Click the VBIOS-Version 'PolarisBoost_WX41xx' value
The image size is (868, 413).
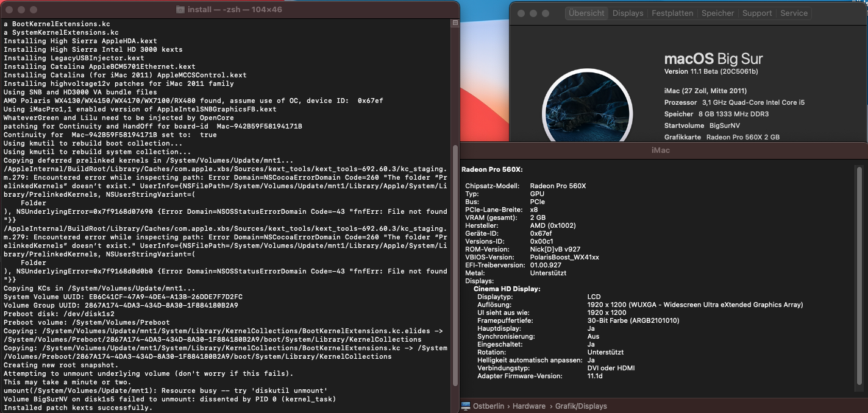point(564,257)
